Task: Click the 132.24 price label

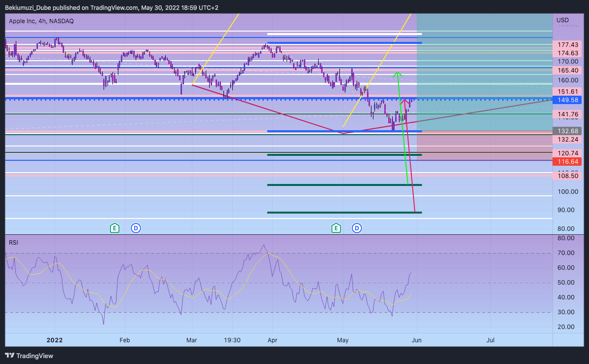Action: coord(567,140)
